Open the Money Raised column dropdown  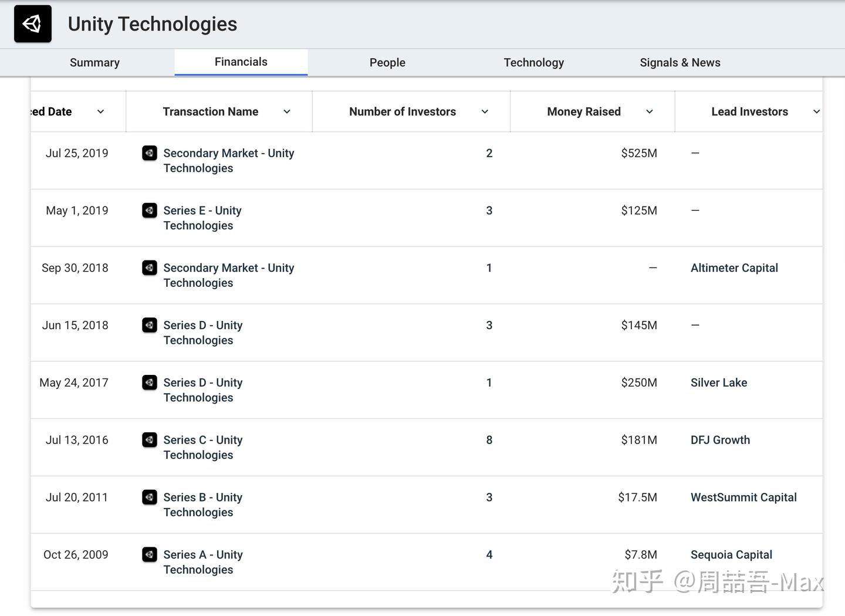point(650,112)
